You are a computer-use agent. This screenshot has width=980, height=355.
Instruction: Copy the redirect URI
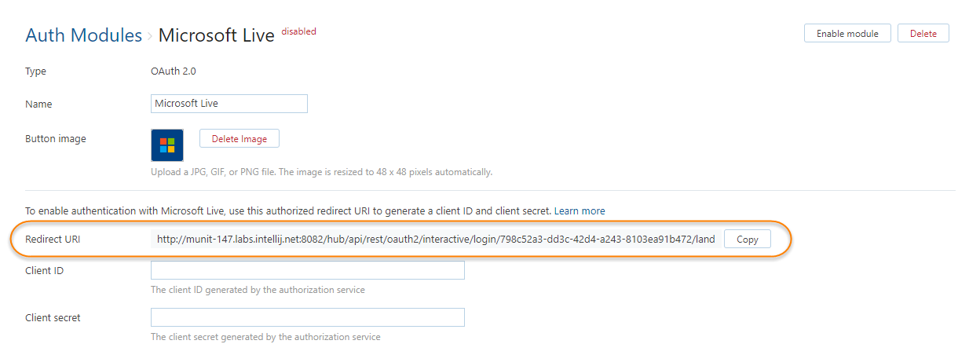747,240
